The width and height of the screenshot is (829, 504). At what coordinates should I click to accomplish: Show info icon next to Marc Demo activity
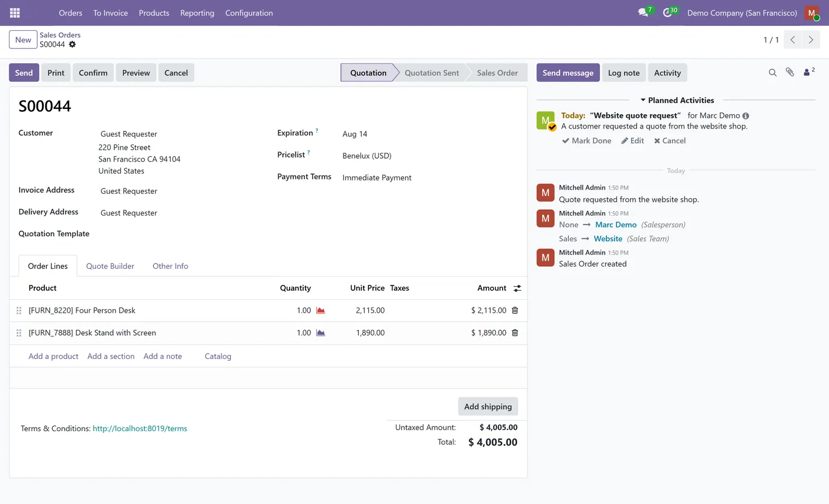[746, 116]
